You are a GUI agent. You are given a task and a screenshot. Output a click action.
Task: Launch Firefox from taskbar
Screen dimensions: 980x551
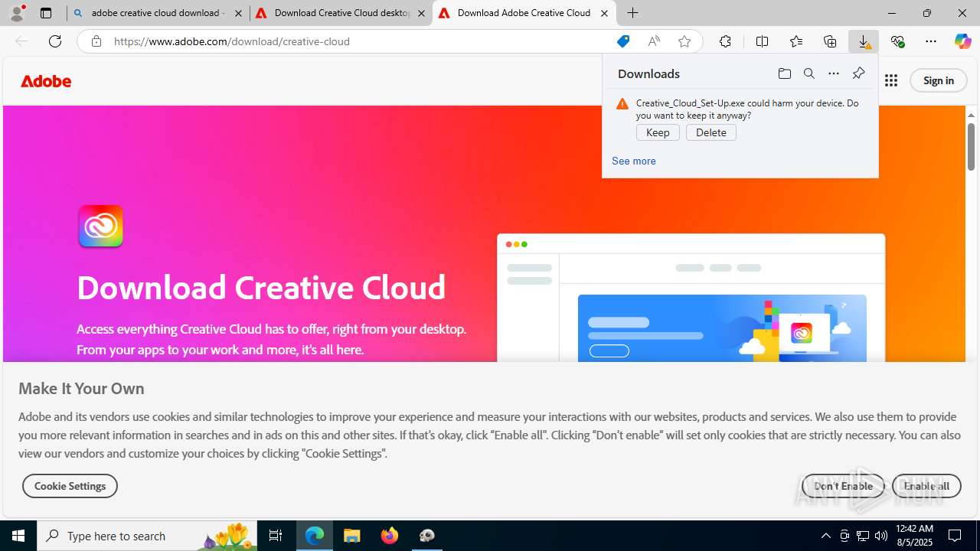pos(390,536)
